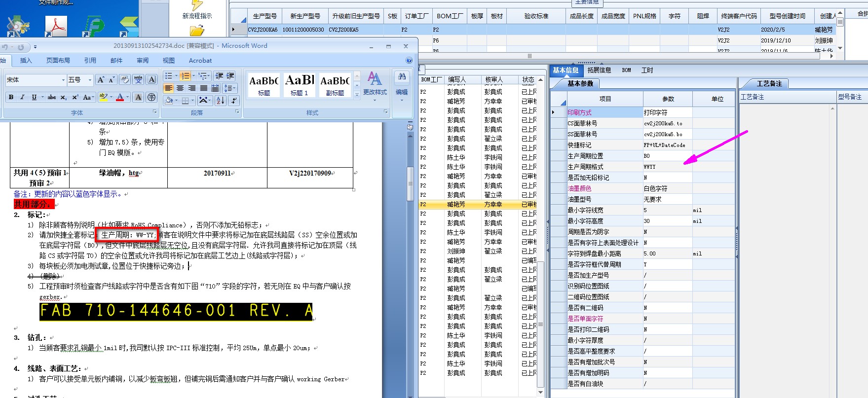This screenshot has width=868, height=398.
Task: Switch to the 引用 ribbon tab
Action: tap(90, 60)
